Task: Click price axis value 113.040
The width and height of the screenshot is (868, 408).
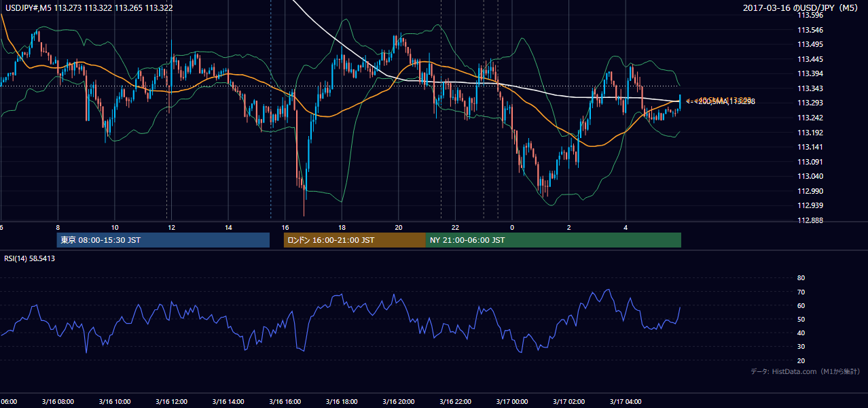Action: click(x=811, y=176)
